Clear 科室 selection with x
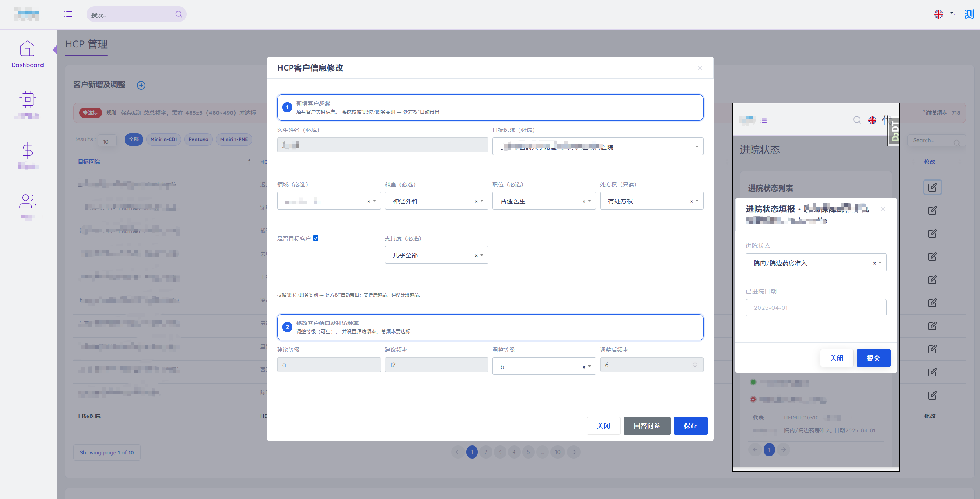This screenshot has height=499, width=980. [x=476, y=201]
